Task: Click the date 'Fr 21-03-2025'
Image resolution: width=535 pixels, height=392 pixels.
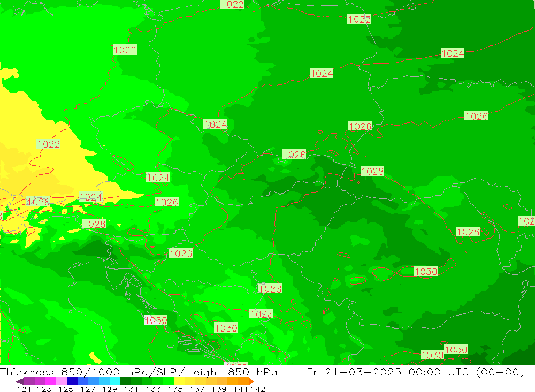Action: coord(354,372)
